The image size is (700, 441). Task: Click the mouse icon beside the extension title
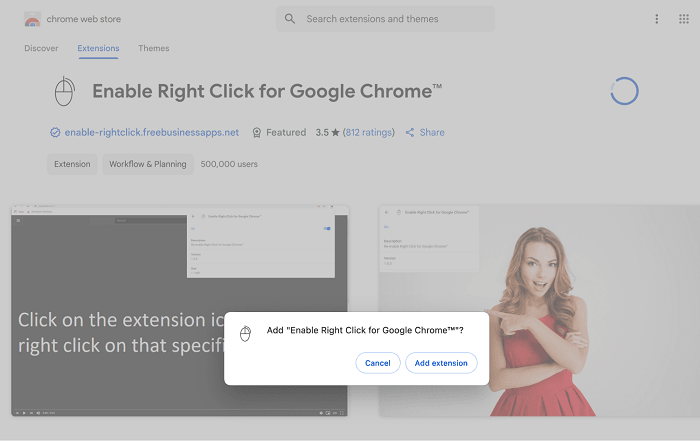tap(64, 91)
